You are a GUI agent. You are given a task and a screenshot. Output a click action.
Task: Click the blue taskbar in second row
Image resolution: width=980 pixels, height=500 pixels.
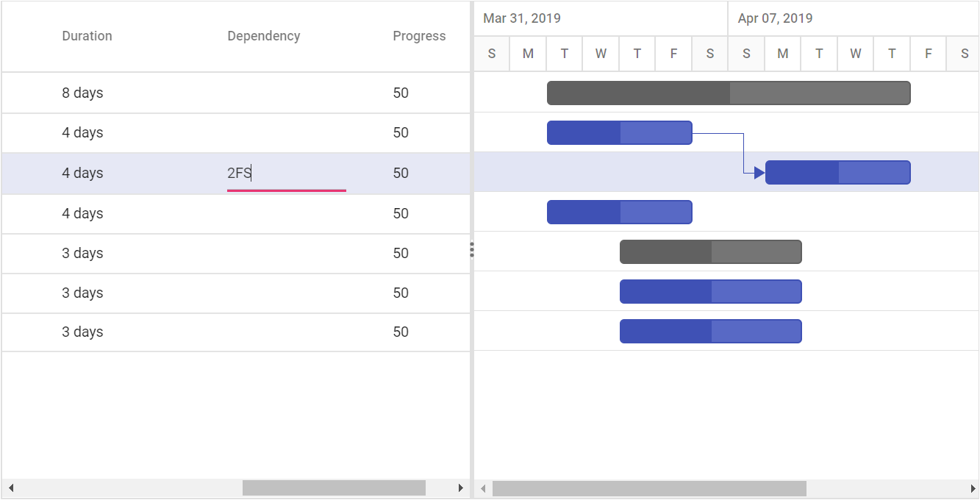620,132
